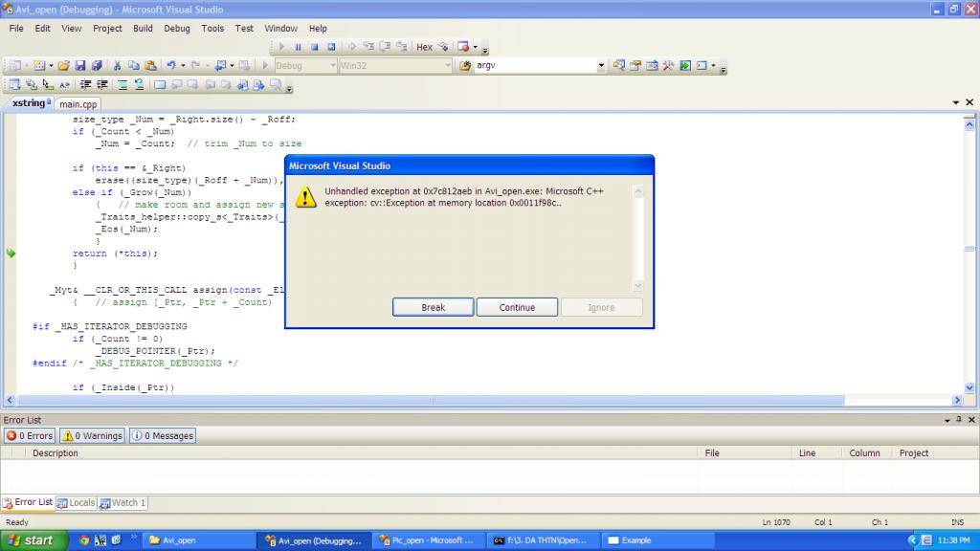
Task: Open the Solution Explorer icon
Action: (x=619, y=66)
